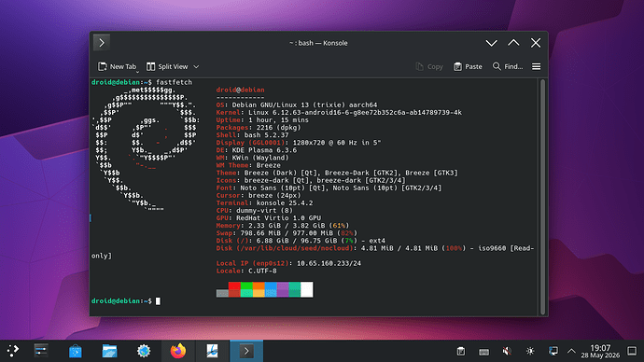This screenshot has width=644, height=362.
Task: Click the '2216 (dpkg)' packages text
Action: tap(278, 128)
